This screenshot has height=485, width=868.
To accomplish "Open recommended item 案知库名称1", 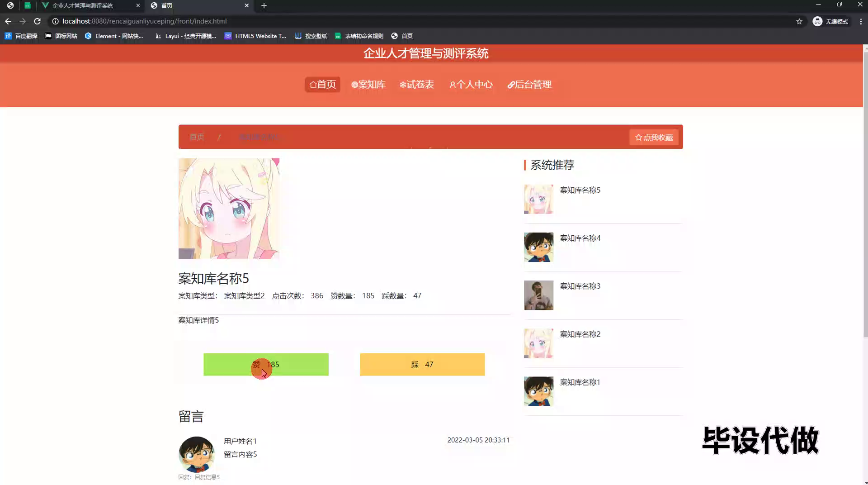I will pos(580,382).
